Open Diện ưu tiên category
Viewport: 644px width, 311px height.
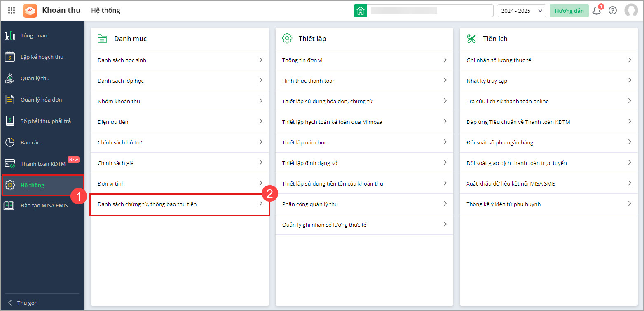[180, 122]
